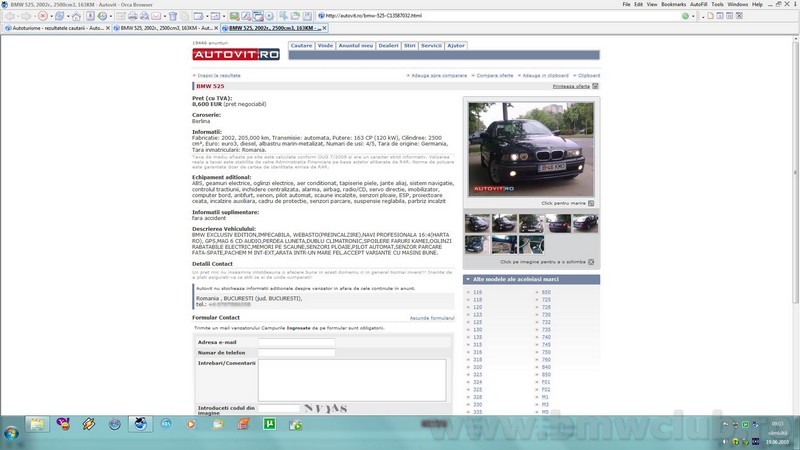Click the Adresa e-mail input field

coord(296,342)
